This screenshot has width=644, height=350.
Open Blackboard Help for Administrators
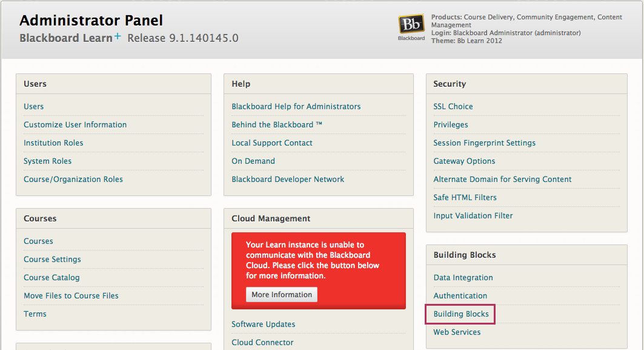[296, 107]
